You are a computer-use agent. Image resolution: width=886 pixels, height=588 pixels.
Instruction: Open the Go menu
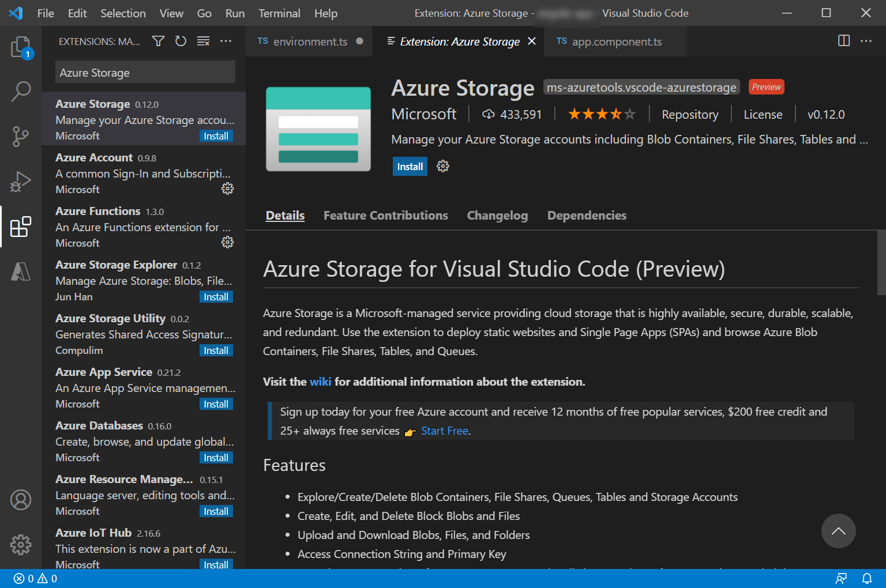pos(204,13)
